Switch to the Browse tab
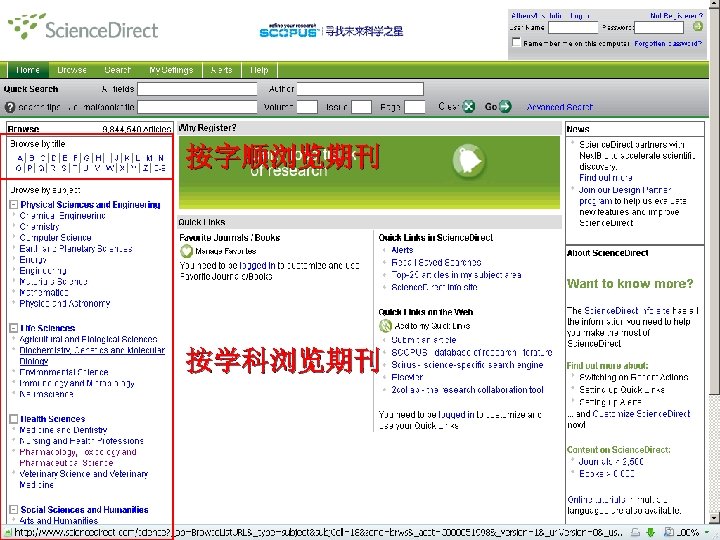720x540 pixels. [x=72, y=70]
